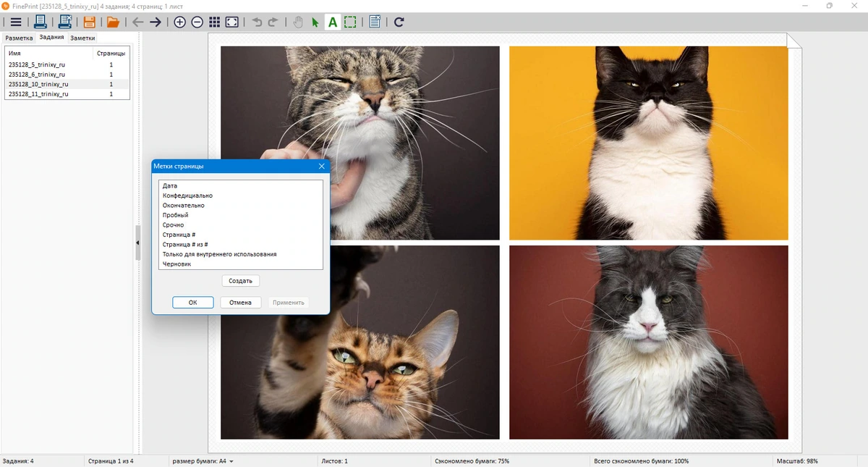Screen dimensions: 868x467
Task: Open the hamburger main menu
Action: click(x=15, y=22)
